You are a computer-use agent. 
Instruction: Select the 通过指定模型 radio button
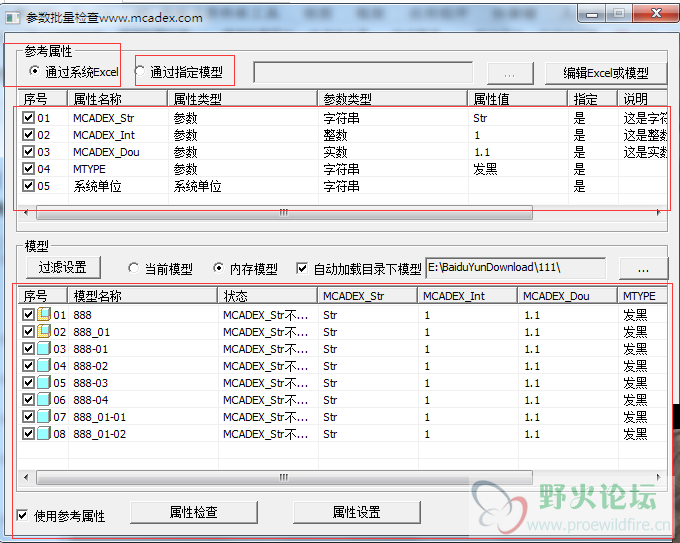(x=140, y=71)
